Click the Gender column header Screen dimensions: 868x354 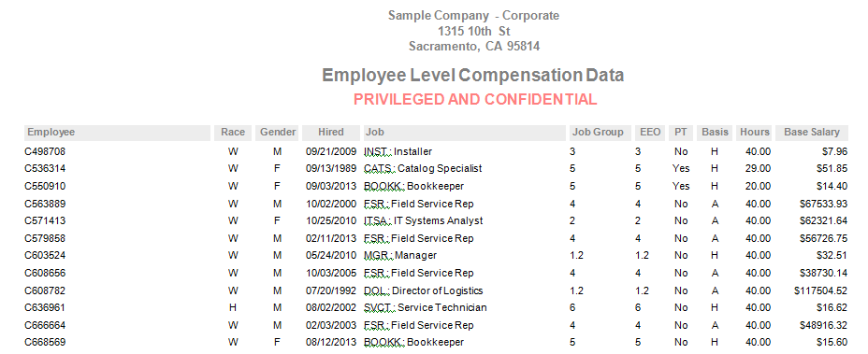pyautogui.click(x=278, y=133)
